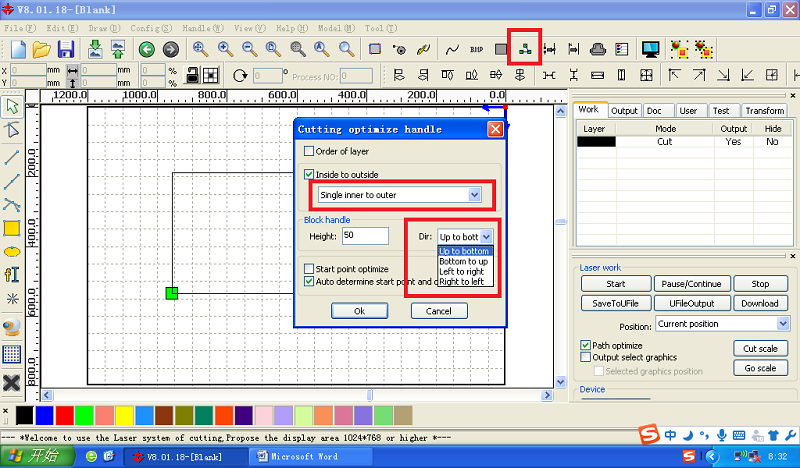The width and height of the screenshot is (800, 468).
Task: Click the Zoom out magnifier icon
Action: tap(249, 49)
